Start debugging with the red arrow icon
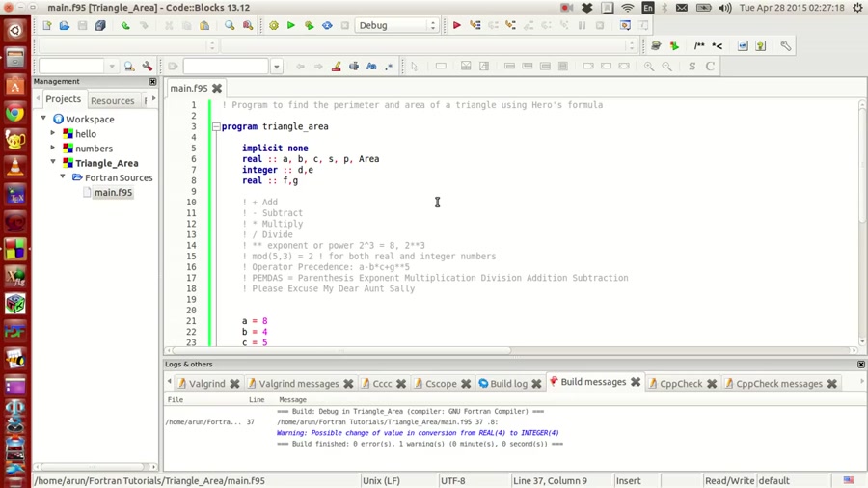Viewport: 868px width, 488px height. [x=456, y=26]
